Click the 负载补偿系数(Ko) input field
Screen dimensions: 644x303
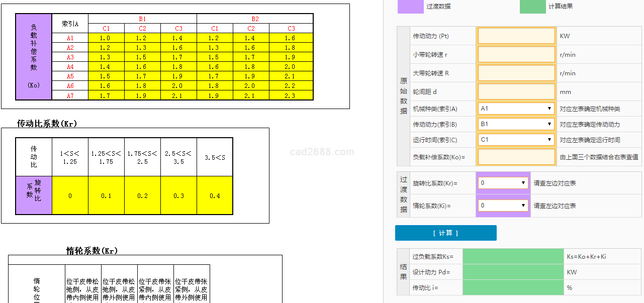click(x=516, y=157)
